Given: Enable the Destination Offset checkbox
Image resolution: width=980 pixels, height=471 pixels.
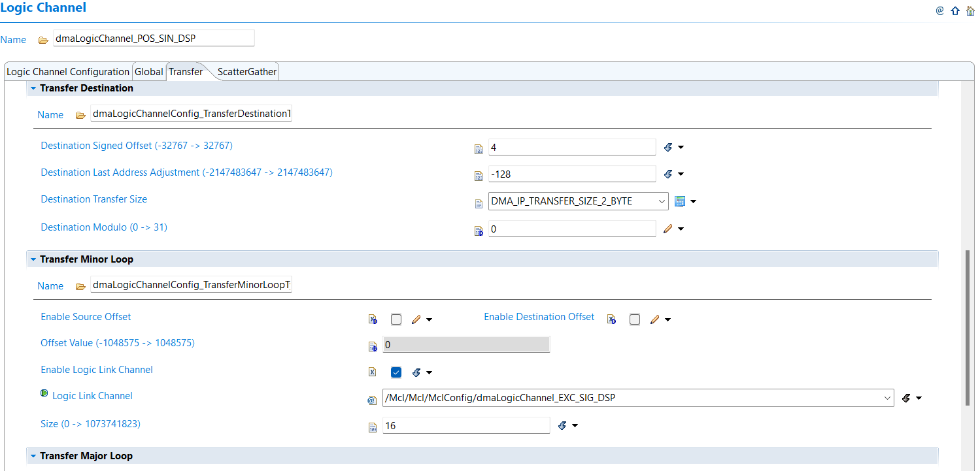Looking at the screenshot, I should pos(634,319).
